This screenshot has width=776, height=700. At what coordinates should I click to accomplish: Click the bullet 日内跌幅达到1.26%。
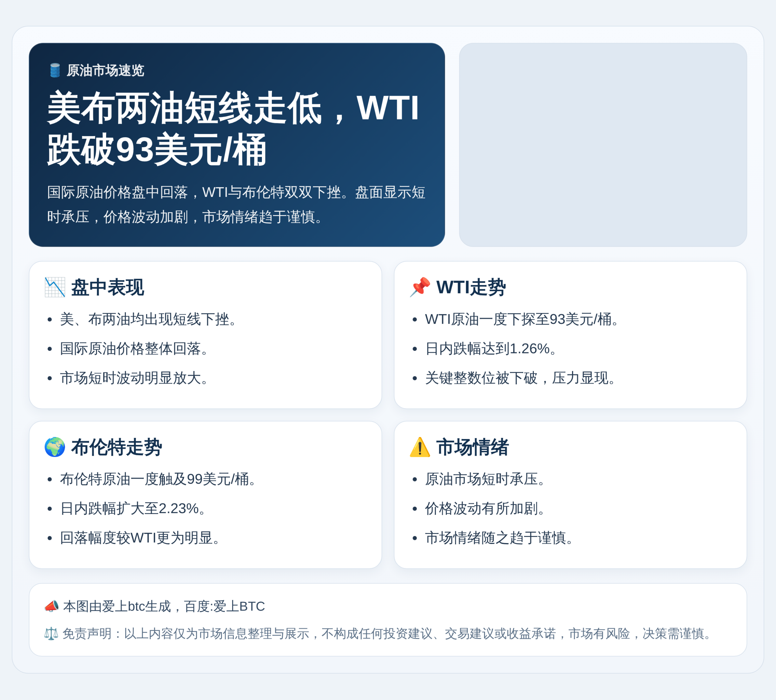pyautogui.click(x=491, y=348)
